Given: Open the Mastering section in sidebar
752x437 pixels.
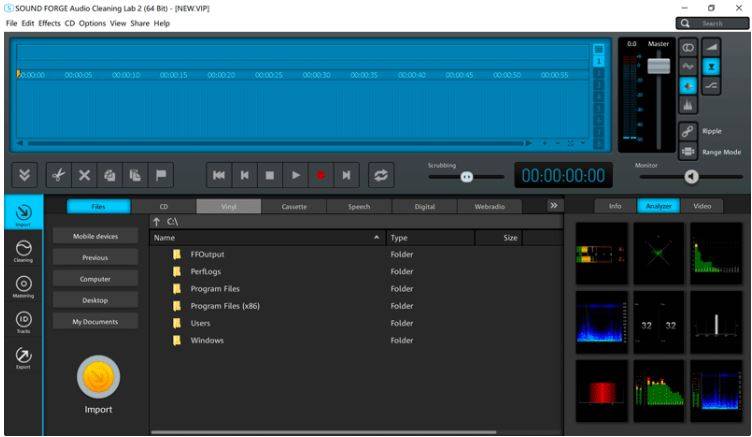Looking at the screenshot, I should (x=24, y=286).
